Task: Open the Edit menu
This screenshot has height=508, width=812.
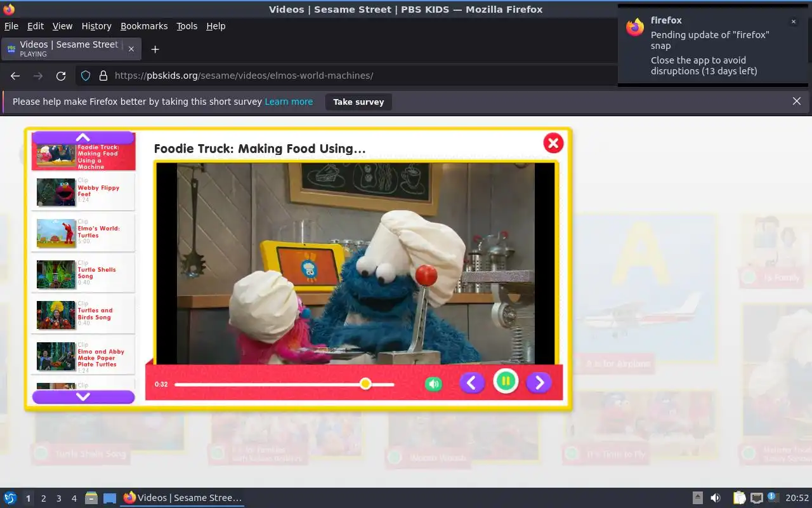Action: pyautogui.click(x=36, y=26)
